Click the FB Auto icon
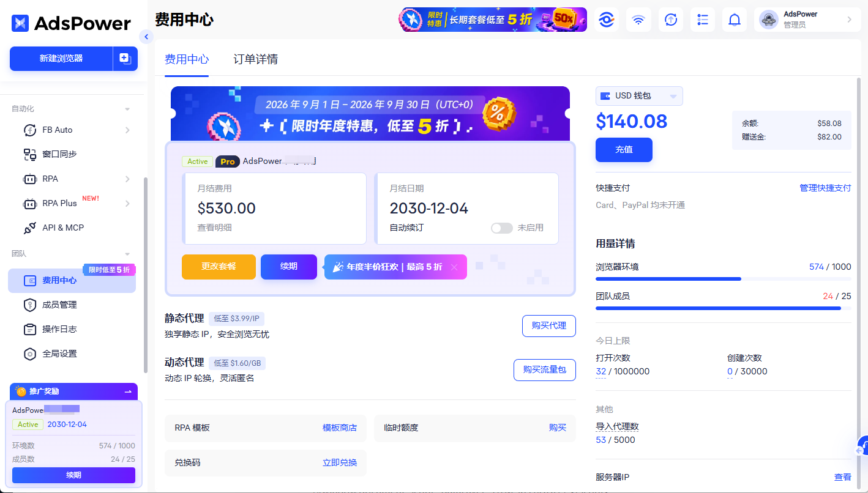The height and width of the screenshot is (493, 868). click(x=30, y=130)
